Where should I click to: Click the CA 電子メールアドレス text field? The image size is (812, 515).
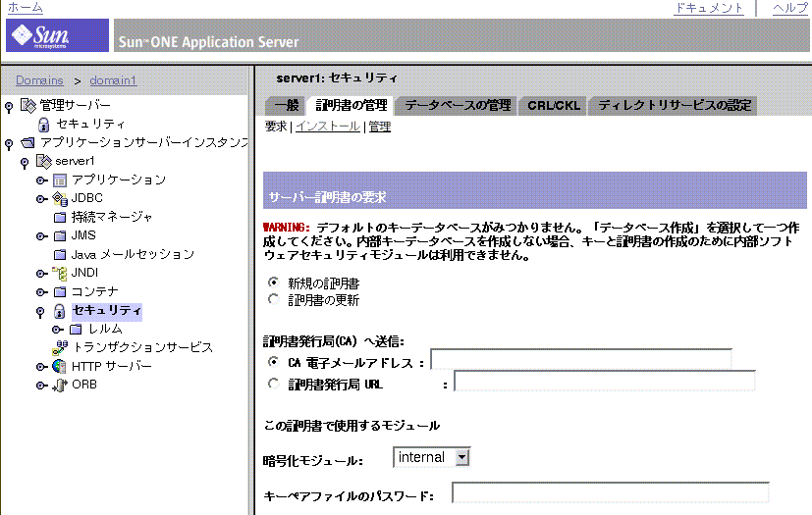pos(581,360)
